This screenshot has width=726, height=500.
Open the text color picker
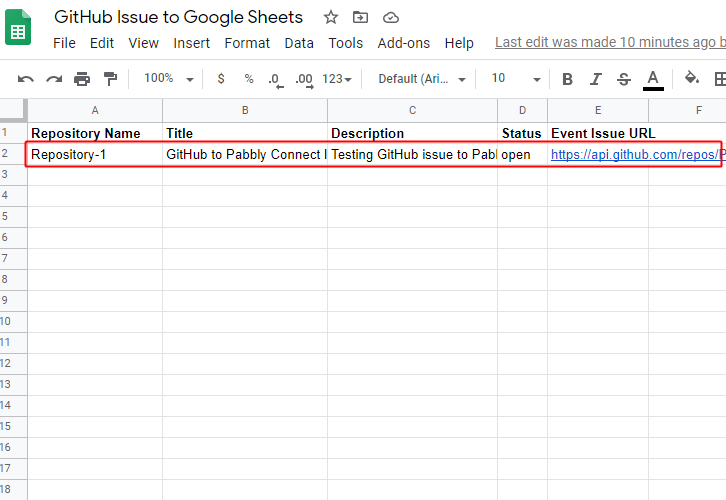coord(653,80)
